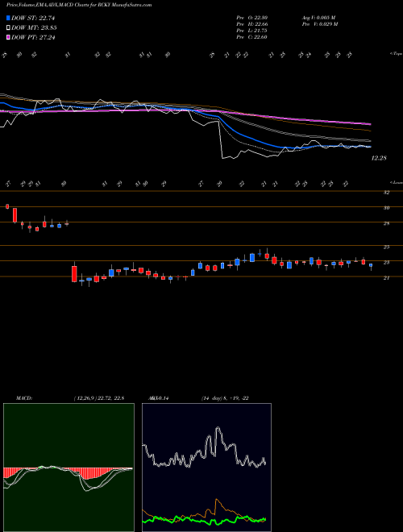Select the 'DOW MT: 23.85' legend label
The height and width of the screenshot is (532, 403).
(x=34, y=28)
